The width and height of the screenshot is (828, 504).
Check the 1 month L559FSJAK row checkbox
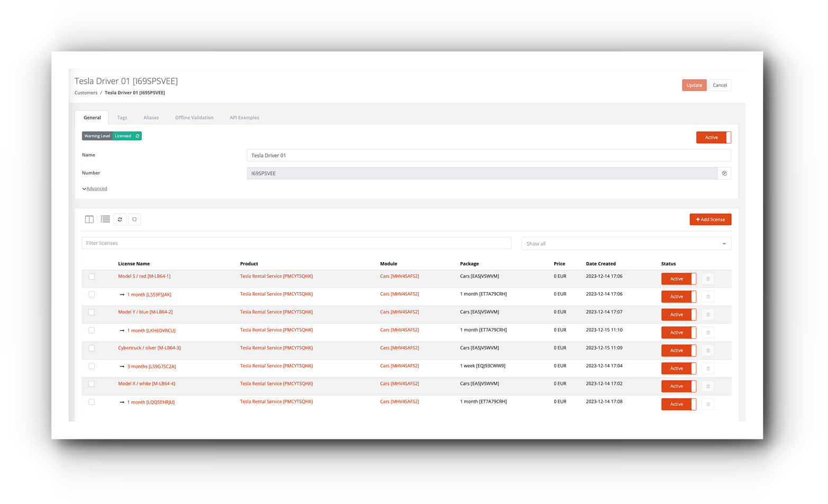[x=91, y=294]
